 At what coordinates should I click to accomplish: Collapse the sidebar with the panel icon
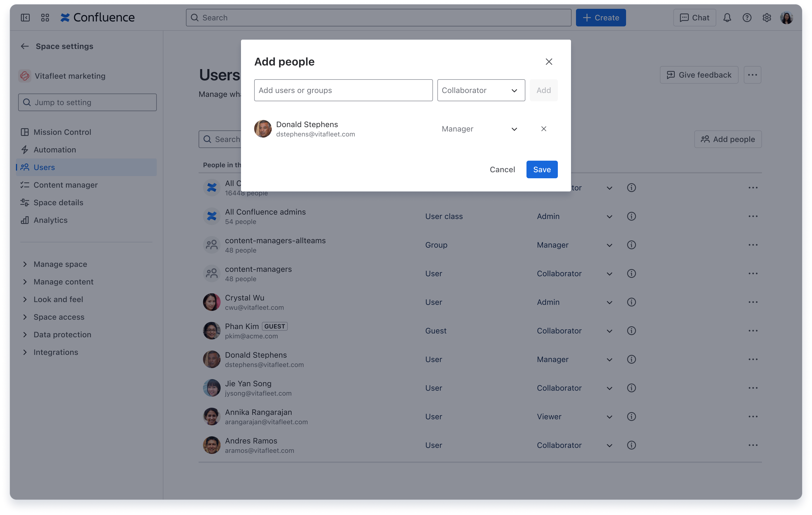click(x=25, y=18)
